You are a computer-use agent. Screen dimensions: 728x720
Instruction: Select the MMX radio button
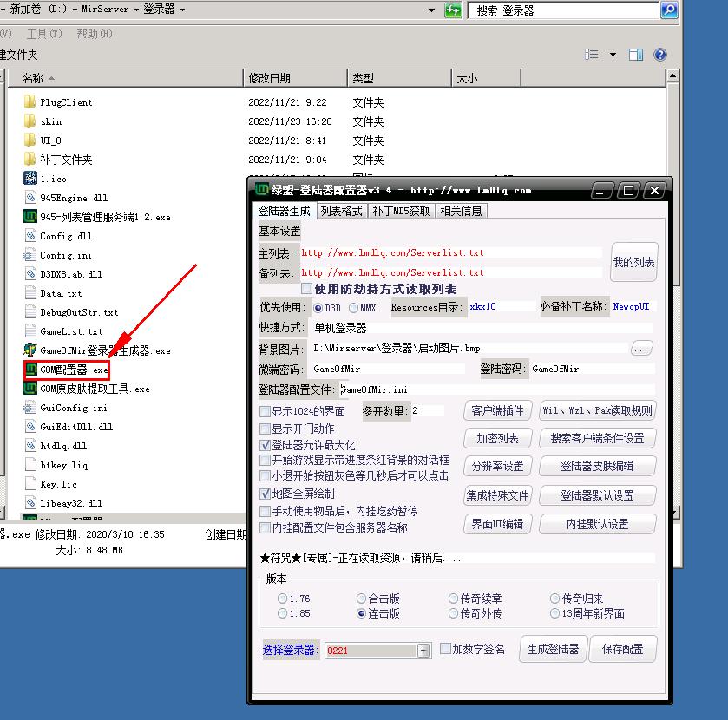(354, 308)
